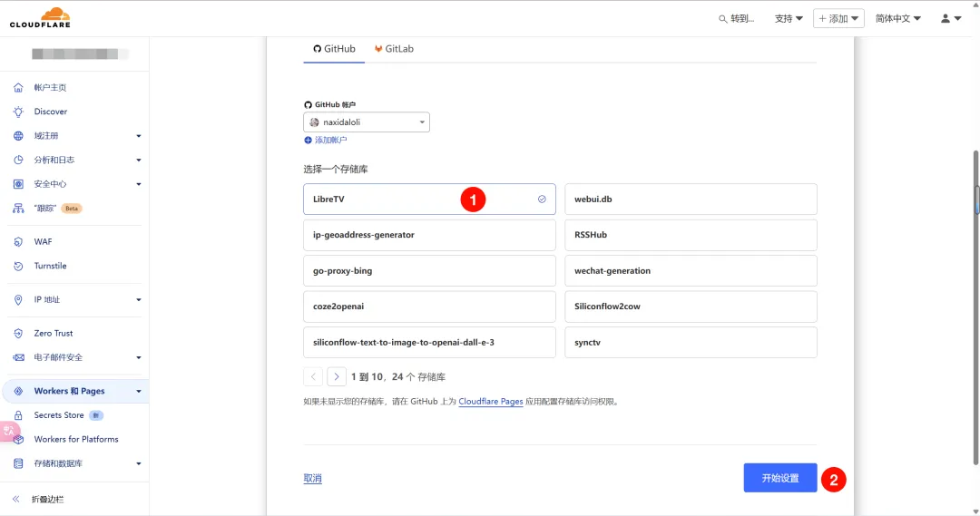Viewport: 980px width, 516px height.
Task: Click the collapse sidebar double-chevron icon
Action: [x=16, y=499]
